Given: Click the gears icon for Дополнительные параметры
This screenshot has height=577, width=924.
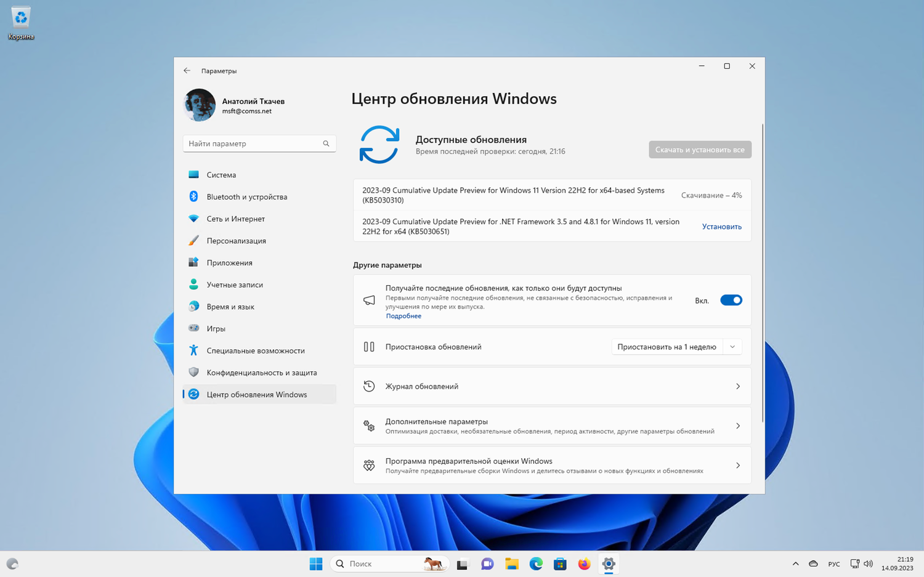Looking at the screenshot, I should (x=369, y=426).
